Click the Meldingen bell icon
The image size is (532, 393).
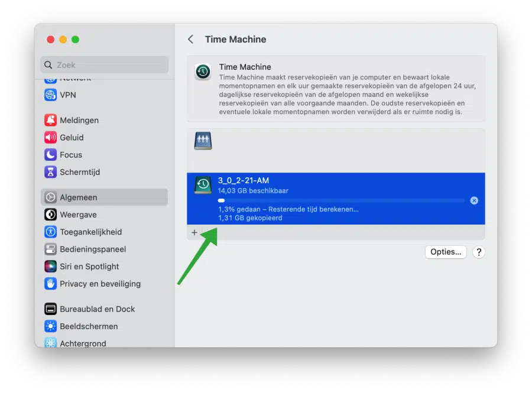tap(51, 120)
